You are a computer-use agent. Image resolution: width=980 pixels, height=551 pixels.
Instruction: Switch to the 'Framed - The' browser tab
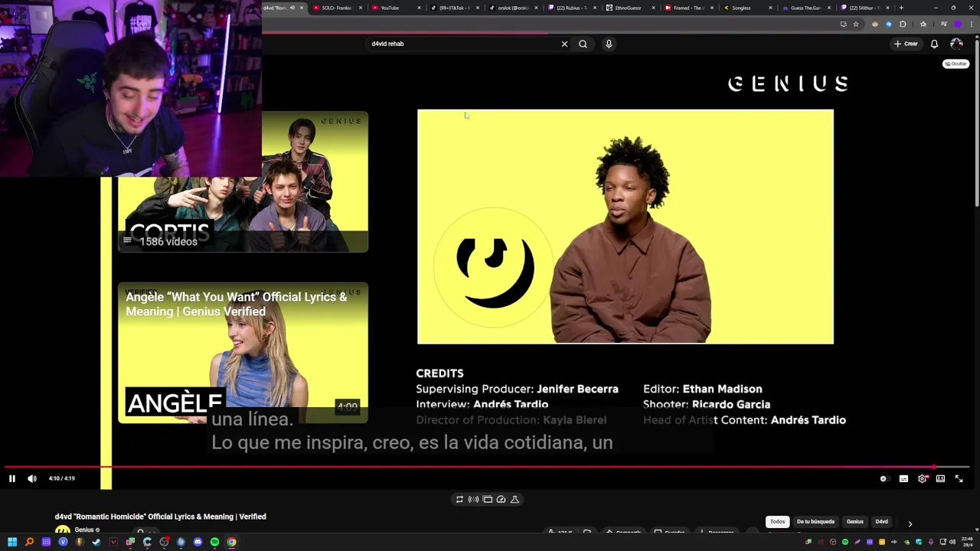[x=690, y=8]
